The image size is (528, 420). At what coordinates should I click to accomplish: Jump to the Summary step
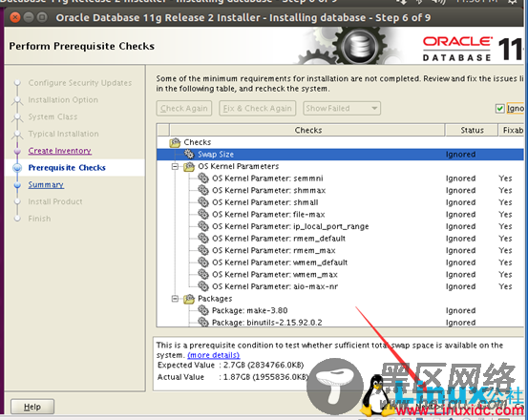[x=46, y=184]
